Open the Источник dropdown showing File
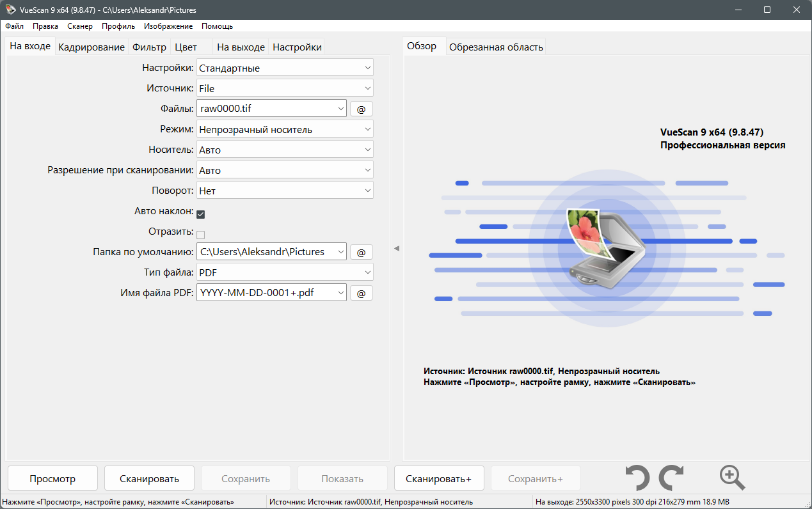The width and height of the screenshot is (812, 509). tap(285, 88)
